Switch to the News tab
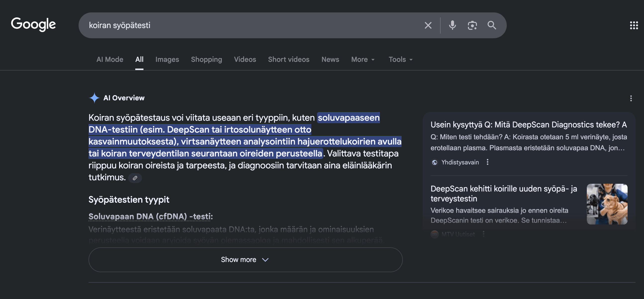This screenshot has width=644, height=299. (330, 59)
